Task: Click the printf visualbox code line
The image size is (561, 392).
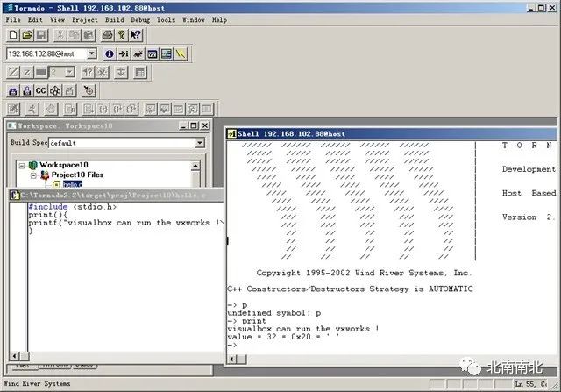Action: tap(126, 223)
